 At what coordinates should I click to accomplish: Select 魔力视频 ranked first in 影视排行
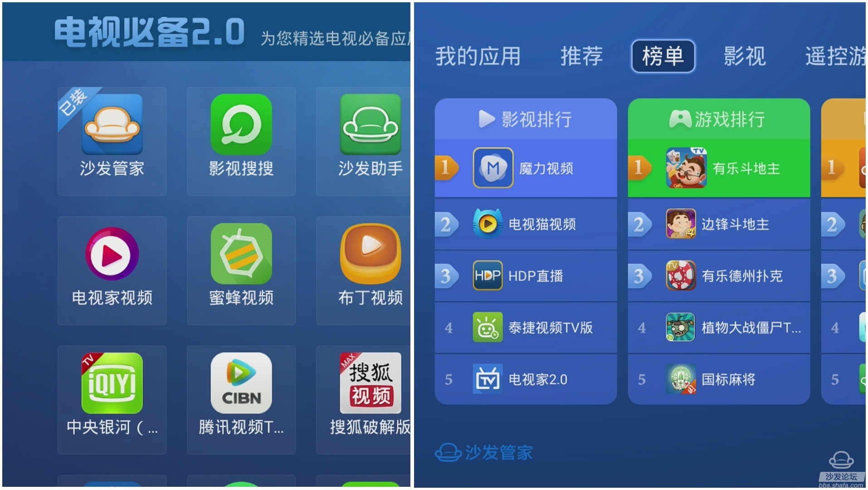pos(526,168)
